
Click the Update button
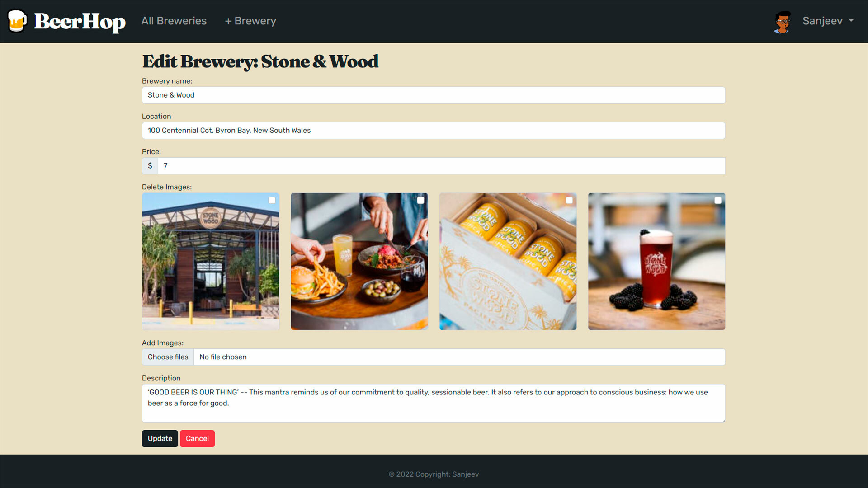click(160, 439)
